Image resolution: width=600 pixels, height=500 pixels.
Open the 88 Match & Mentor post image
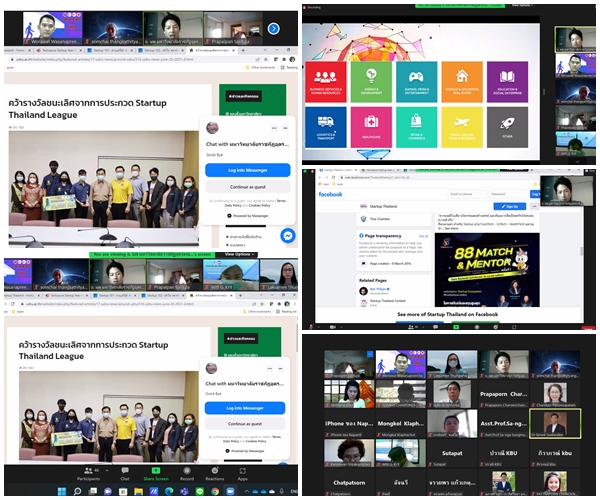[x=487, y=270]
